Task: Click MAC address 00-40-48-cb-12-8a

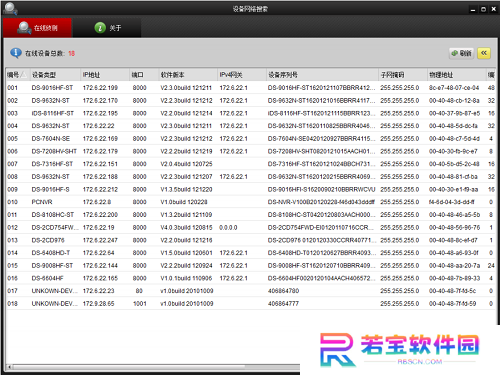Action: pyautogui.click(x=454, y=100)
